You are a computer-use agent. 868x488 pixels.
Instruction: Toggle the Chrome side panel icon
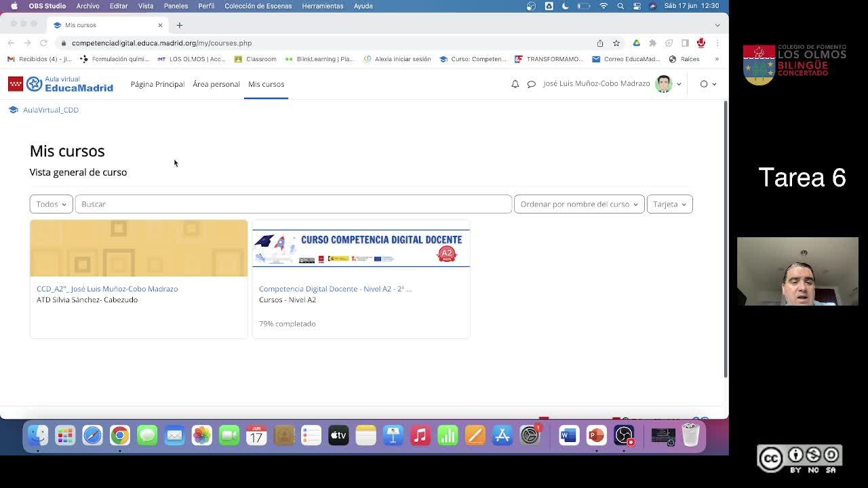pos(685,43)
